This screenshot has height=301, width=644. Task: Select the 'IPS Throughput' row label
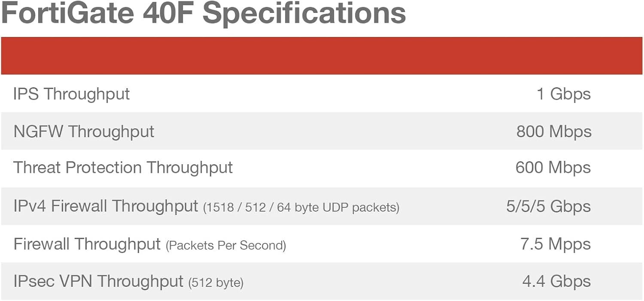[x=71, y=94]
